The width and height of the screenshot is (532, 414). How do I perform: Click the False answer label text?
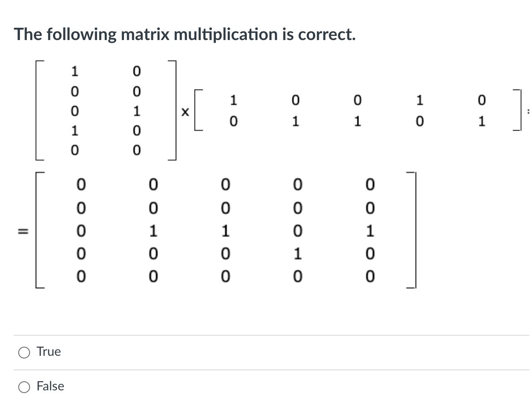point(50,386)
